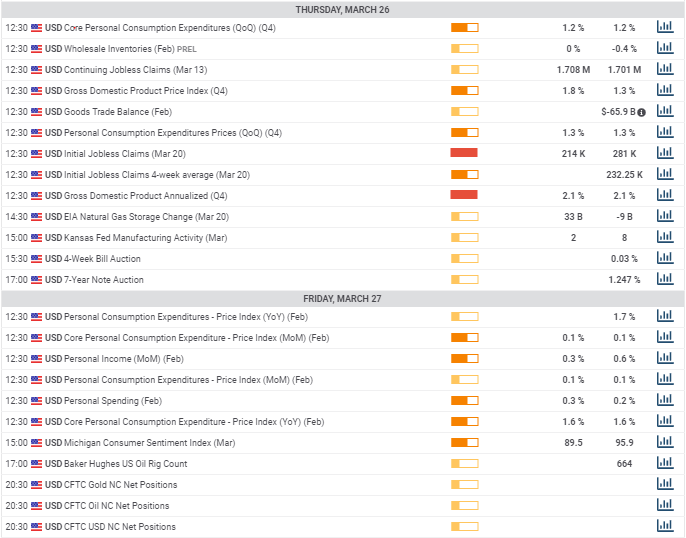The image size is (686, 538).
Task: Open chart icon for Initial Jobless Claims (Mar 20)
Action: point(664,153)
